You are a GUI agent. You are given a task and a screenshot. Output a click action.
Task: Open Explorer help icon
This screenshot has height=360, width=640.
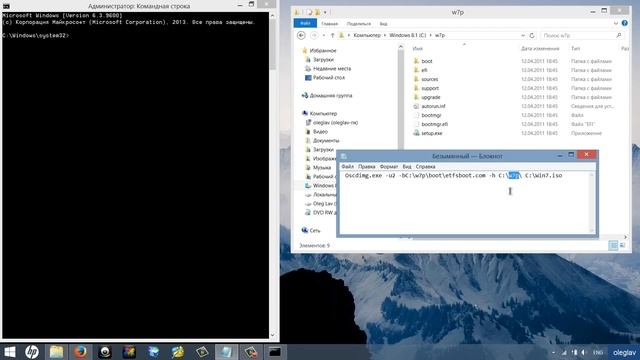624,23
